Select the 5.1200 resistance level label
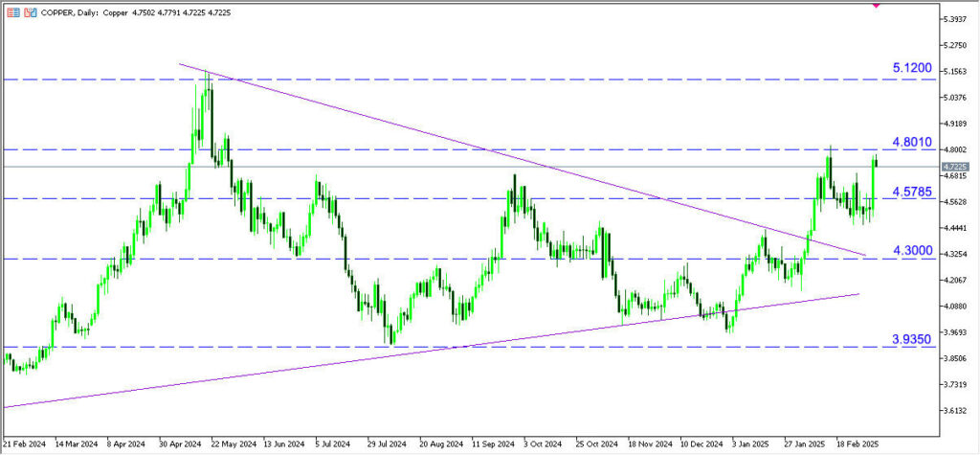This screenshot has width=980, height=455. [x=911, y=69]
